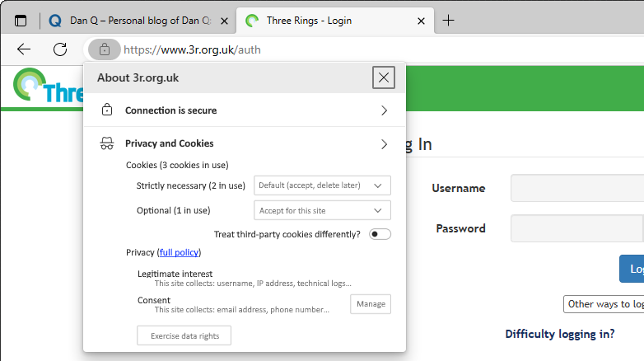Click the Three Rings logo
Viewport: 644px width, 361px height.
pos(48,86)
